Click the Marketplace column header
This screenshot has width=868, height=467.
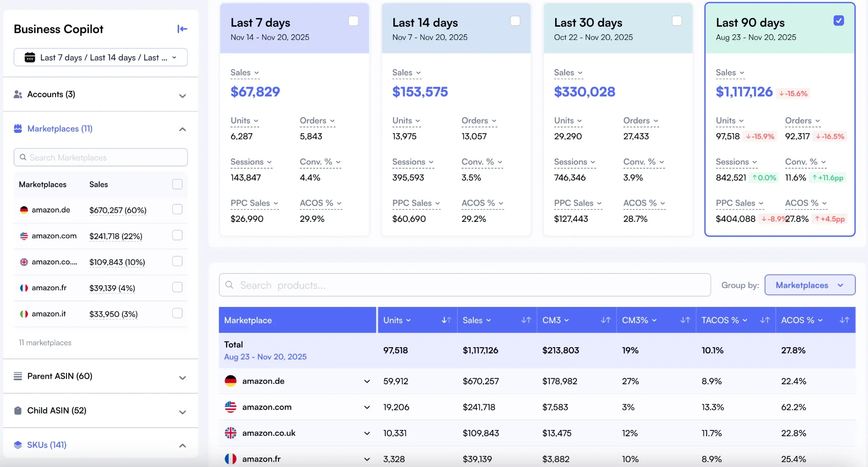[x=297, y=320]
